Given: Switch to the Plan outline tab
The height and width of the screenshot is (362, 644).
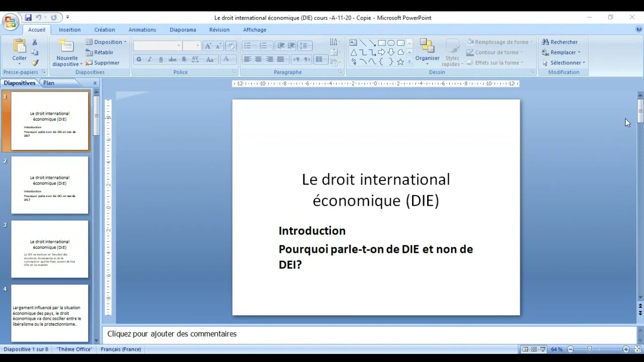Looking at the screenshot, I should [49, 83].
